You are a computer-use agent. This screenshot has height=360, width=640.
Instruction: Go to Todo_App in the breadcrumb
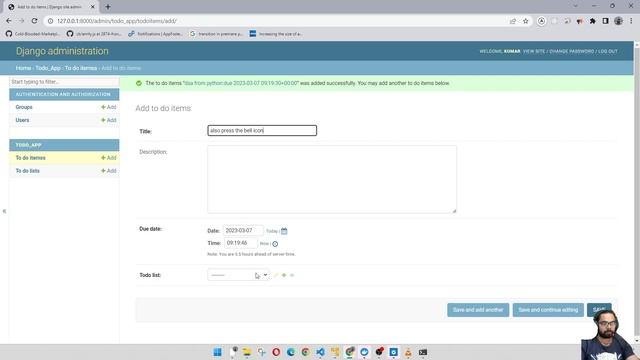(48, 68)
